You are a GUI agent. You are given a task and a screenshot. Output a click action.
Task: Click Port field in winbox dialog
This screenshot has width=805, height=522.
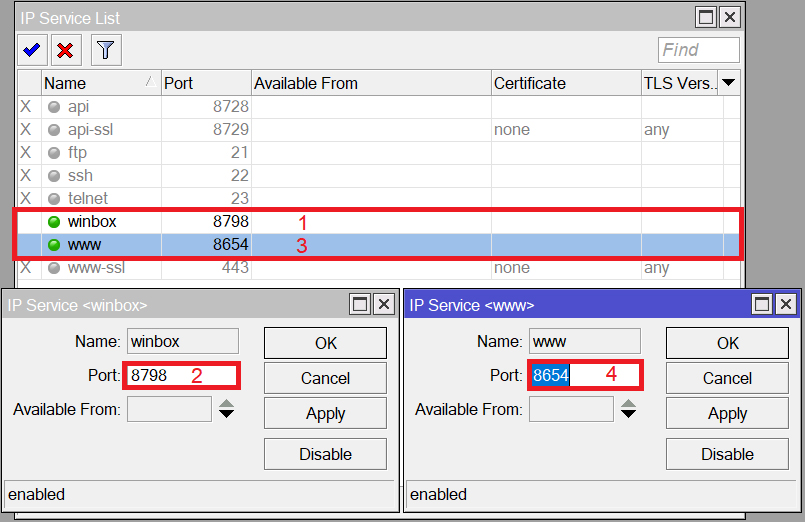click(x=182, y=376)
